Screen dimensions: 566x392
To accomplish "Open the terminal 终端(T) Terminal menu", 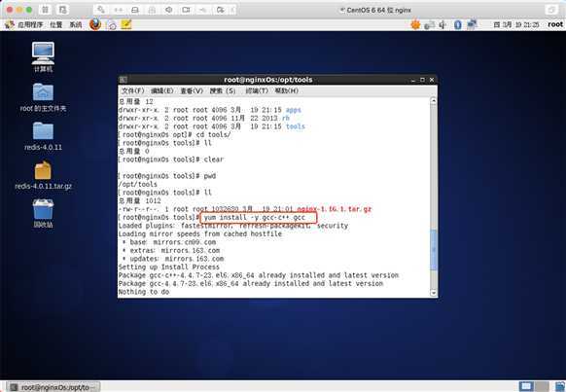I will [x=257, y=90].
